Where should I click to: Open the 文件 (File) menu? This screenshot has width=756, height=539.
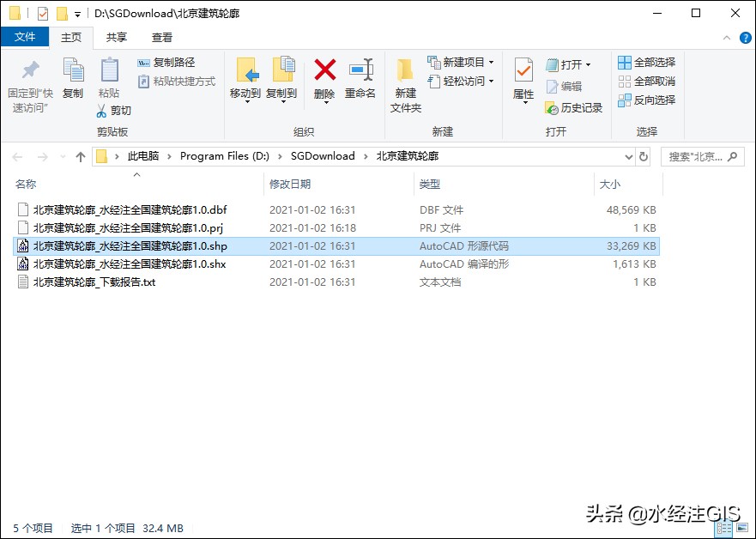pos(26,37)
